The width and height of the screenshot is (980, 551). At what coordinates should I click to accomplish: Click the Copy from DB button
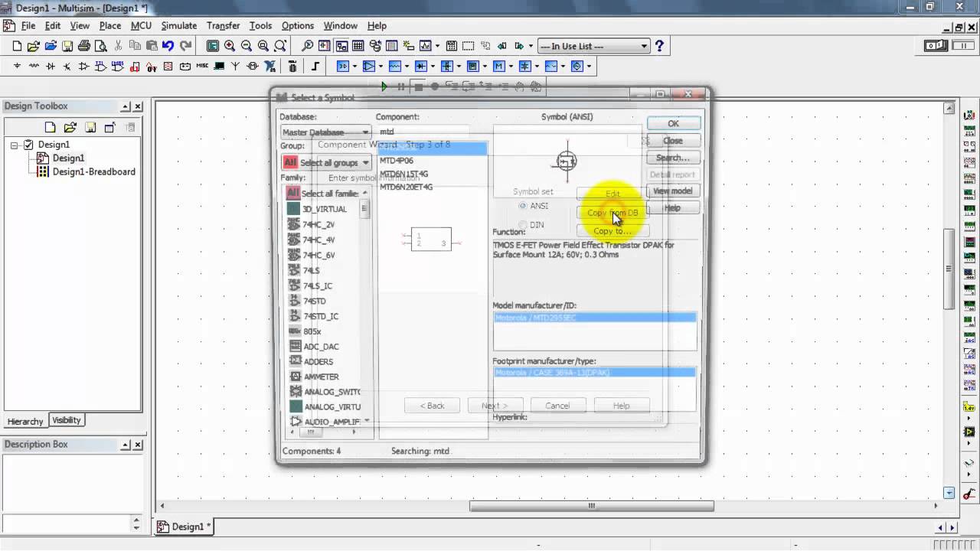point(612,213)
